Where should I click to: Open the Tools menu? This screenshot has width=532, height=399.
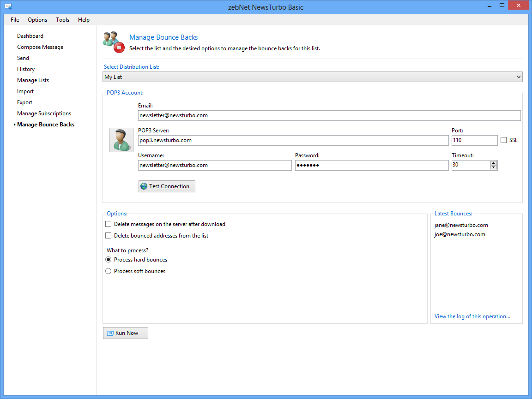[62, 20]
